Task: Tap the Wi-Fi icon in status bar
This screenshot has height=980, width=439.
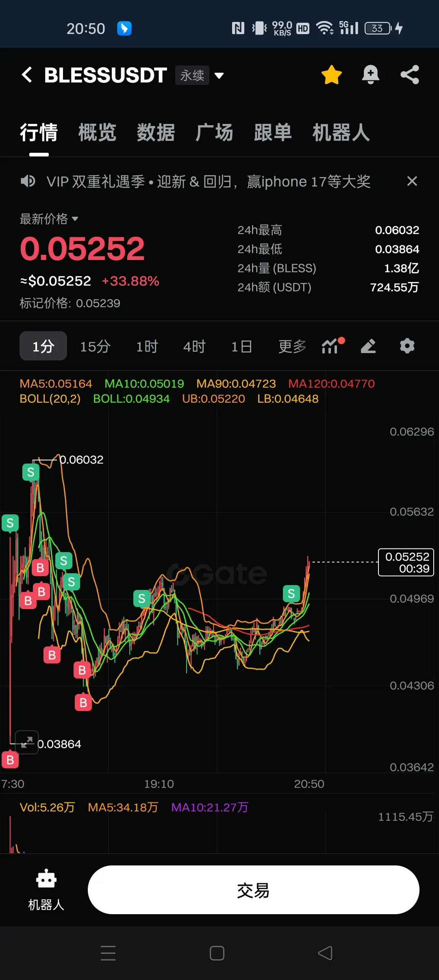Action: [x=324, y=28]
